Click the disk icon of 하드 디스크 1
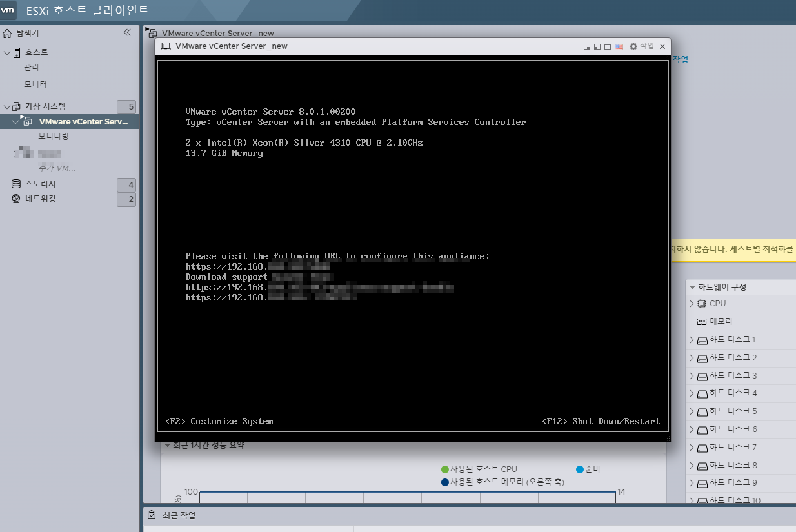 (x=702, y=340)
